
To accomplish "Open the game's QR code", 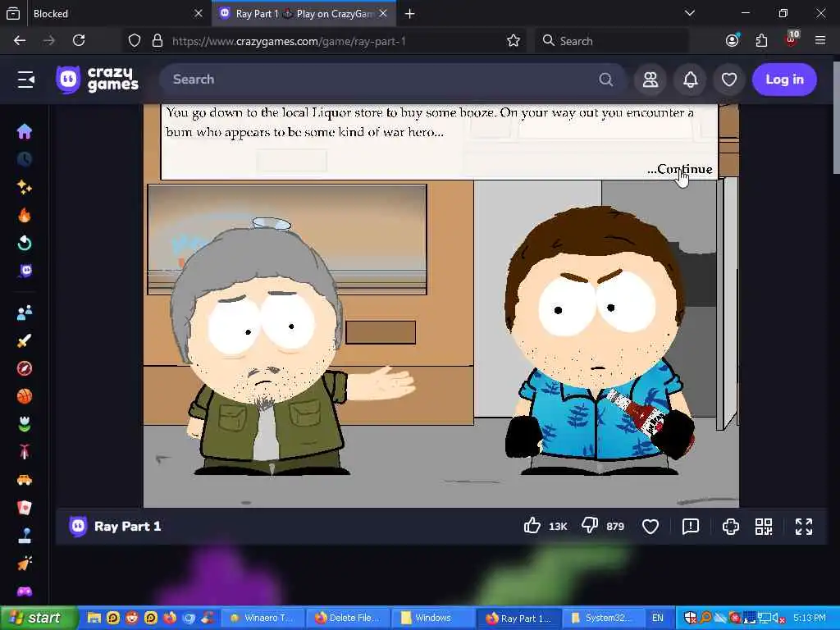I will tap(764, 527).
